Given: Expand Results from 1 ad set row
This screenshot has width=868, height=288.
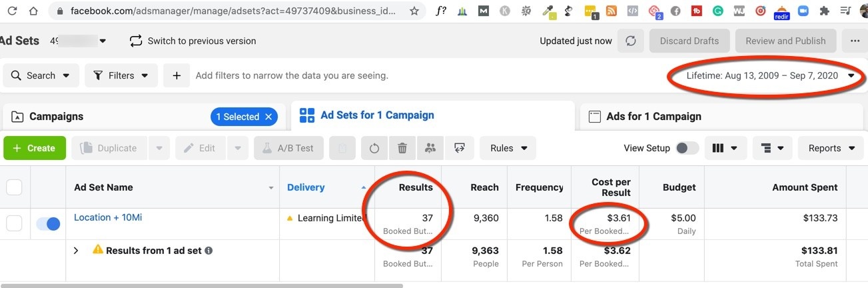Looking at the screenshot, I should click(76, 251).
